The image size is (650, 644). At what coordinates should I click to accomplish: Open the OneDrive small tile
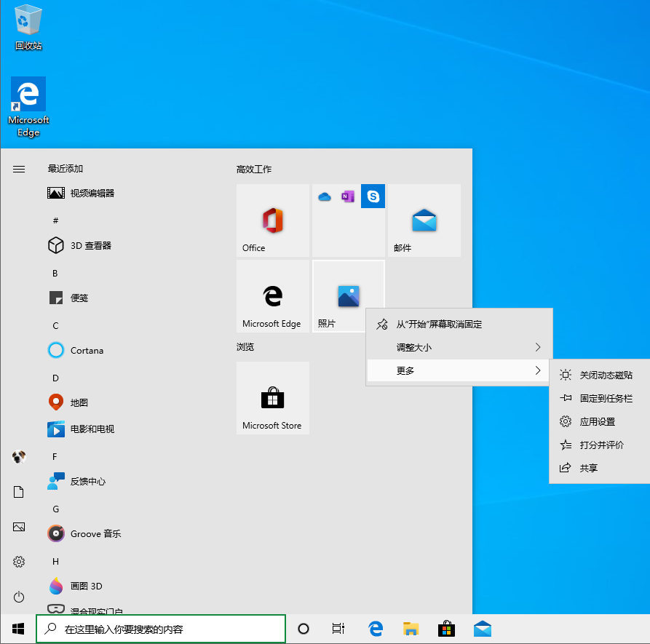coord(325,196)
